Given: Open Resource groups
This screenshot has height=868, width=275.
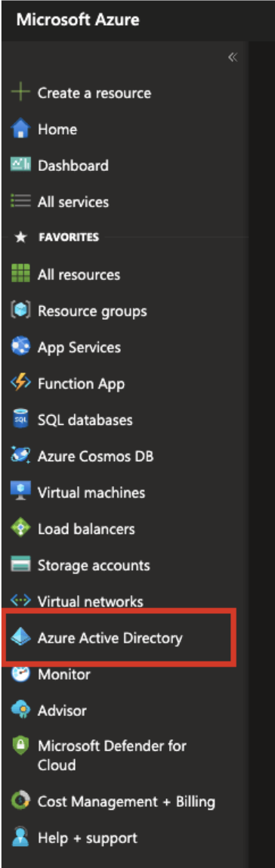Looking at the screenshot, I should [x=92, y=312].
